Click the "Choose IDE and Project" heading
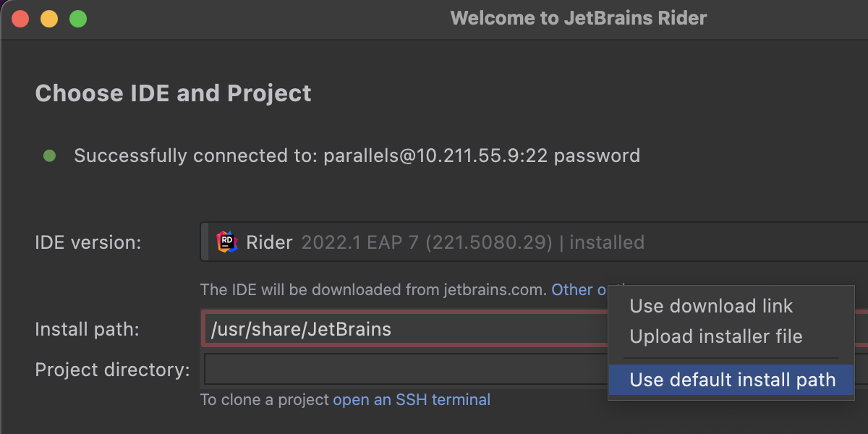Image resolution: width=868 pixels, height=434 pixels. pos(173,93)
